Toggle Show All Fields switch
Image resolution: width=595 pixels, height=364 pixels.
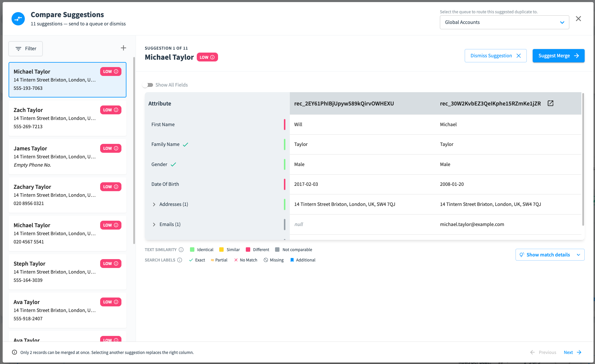pyautogui.click(x=148, y=85)
